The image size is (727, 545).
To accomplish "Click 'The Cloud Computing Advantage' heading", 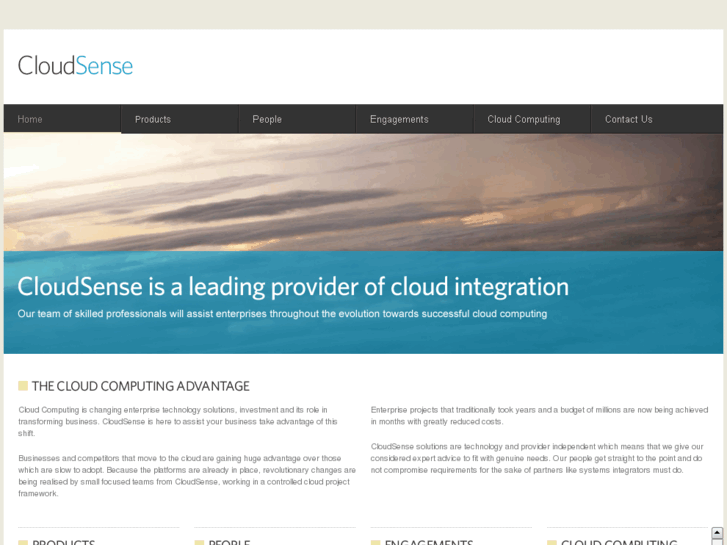I will (x=140, y=386).
